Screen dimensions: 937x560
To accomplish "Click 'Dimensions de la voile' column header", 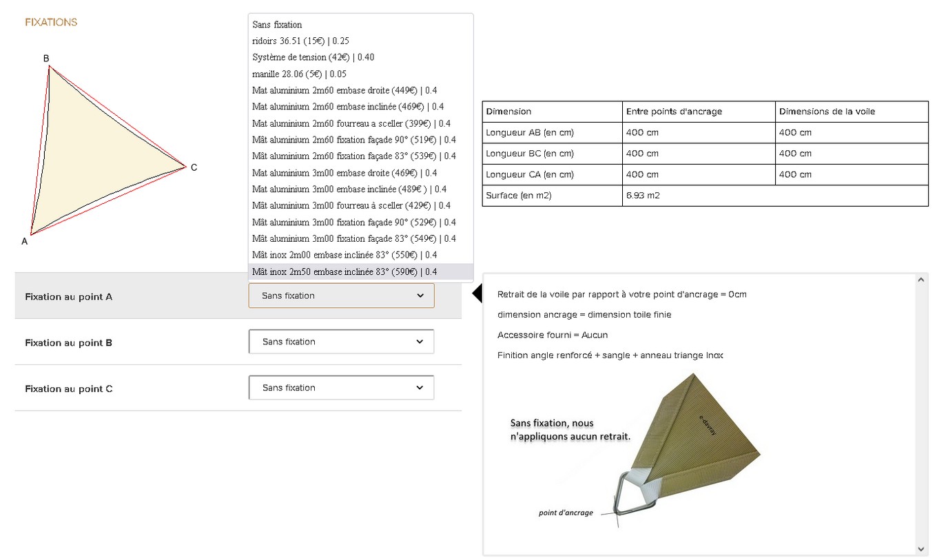I will [852, 112].
